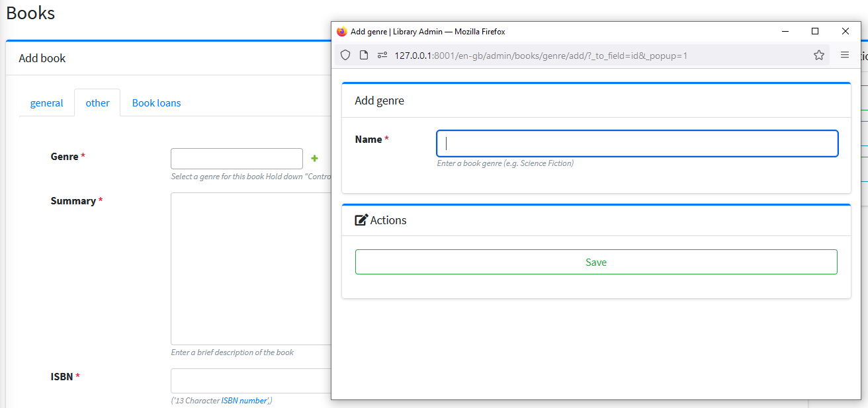Click into the Summary text area
The width and height of the screenshot is (868, 408).
251,268
